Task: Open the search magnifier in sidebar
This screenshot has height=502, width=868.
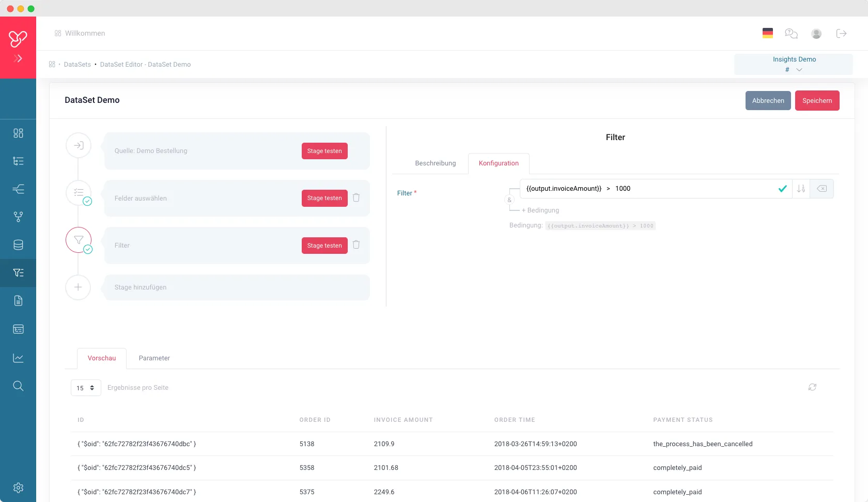Action: 18,386
